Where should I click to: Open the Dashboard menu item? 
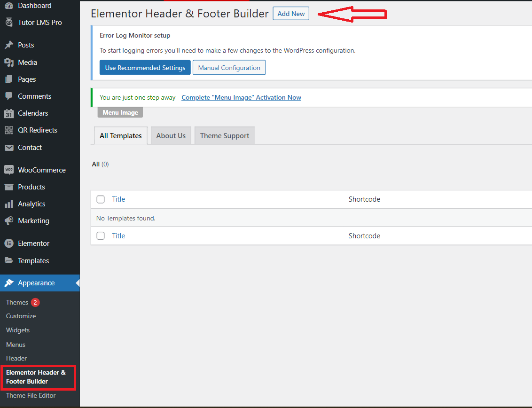35,6
